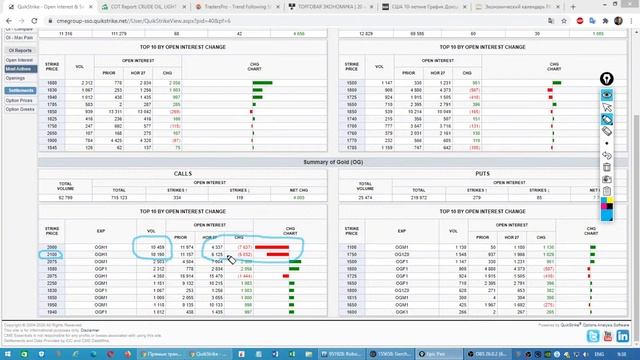Image resolution: width=640 pixels, height=360 pixels.
Task: Reload the page with the refresh icon
Action: point(34,20)
